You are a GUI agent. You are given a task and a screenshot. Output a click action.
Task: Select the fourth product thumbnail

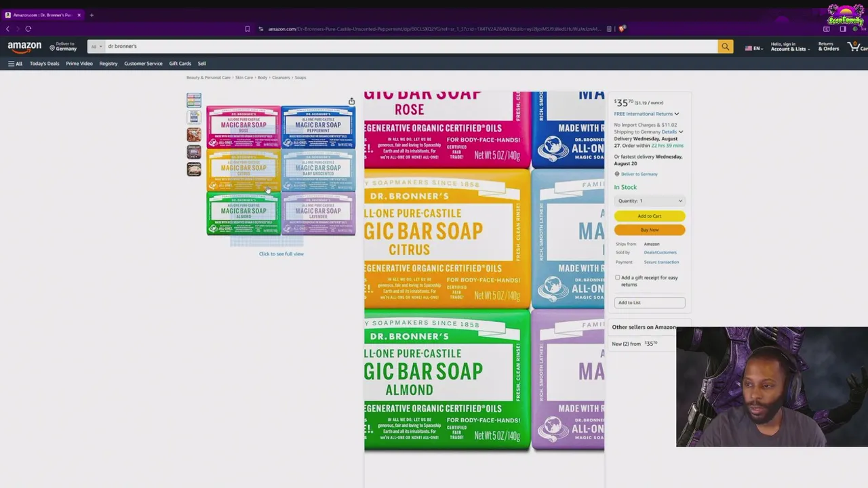(x=194, y=152)
